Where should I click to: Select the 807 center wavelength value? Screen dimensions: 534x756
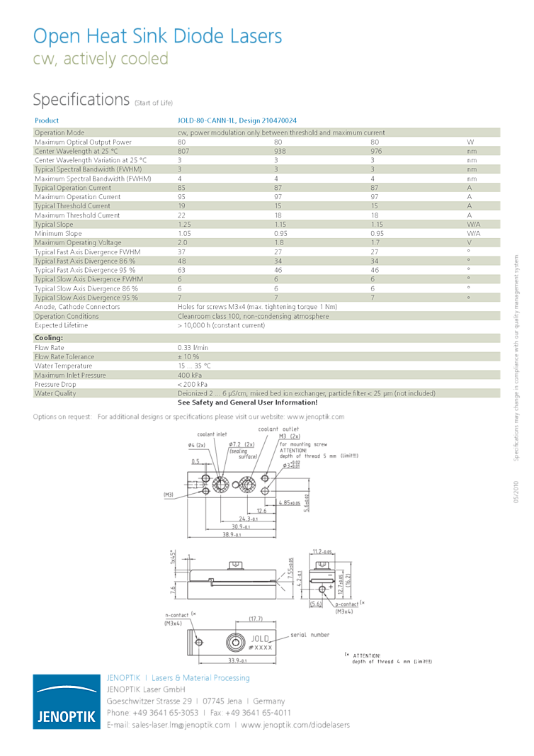coord(183,151)
